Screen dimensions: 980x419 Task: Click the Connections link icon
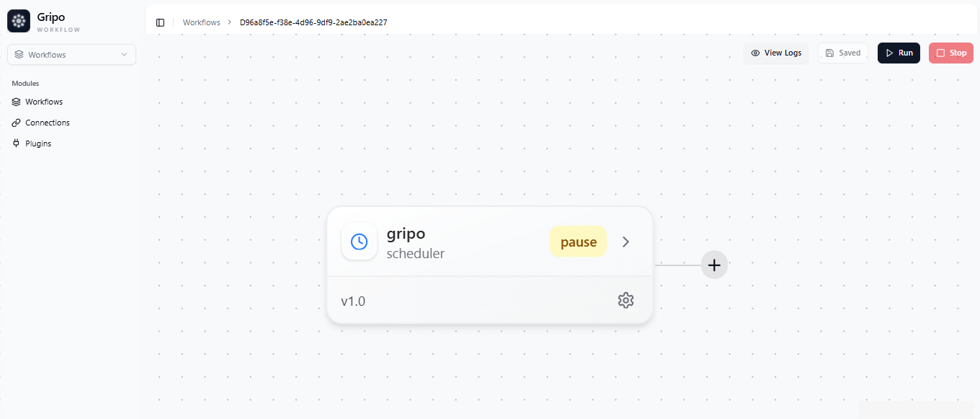(17, 123)
